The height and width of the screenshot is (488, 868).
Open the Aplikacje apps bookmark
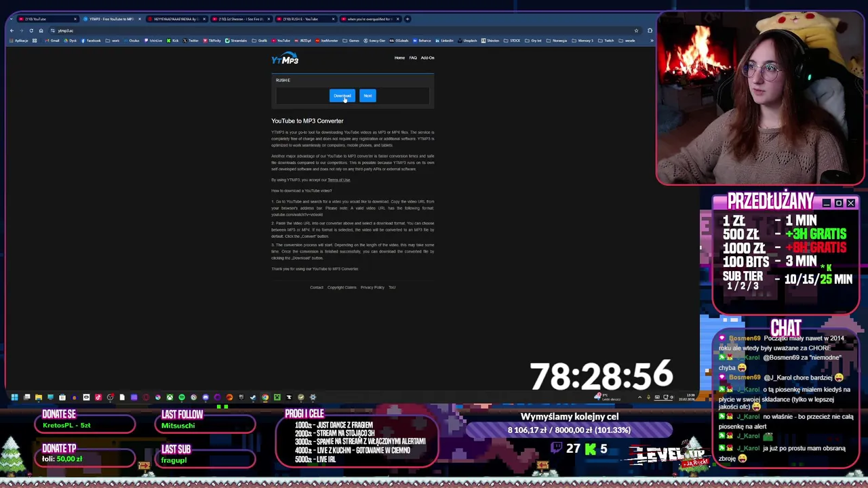point(19,41)
